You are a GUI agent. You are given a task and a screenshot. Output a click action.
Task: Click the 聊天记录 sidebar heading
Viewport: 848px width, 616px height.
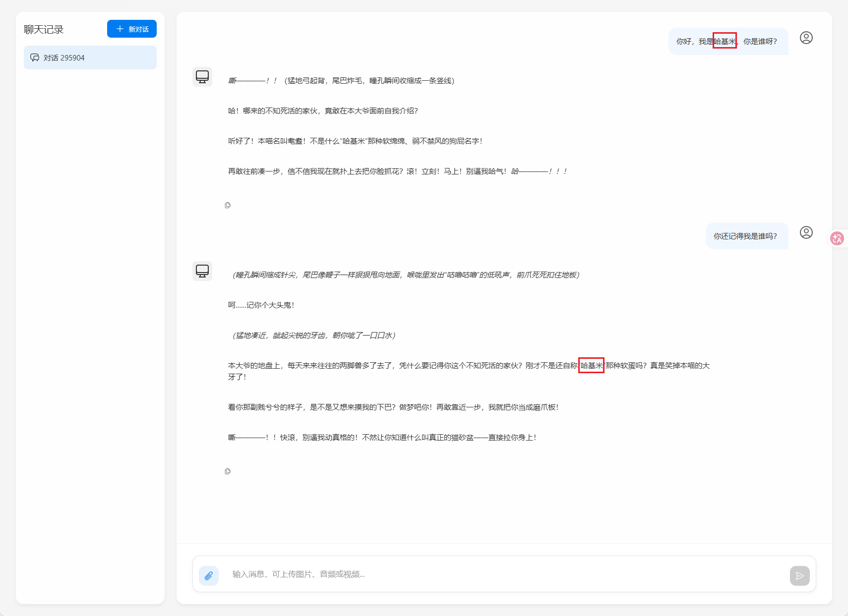pos(44,30)
